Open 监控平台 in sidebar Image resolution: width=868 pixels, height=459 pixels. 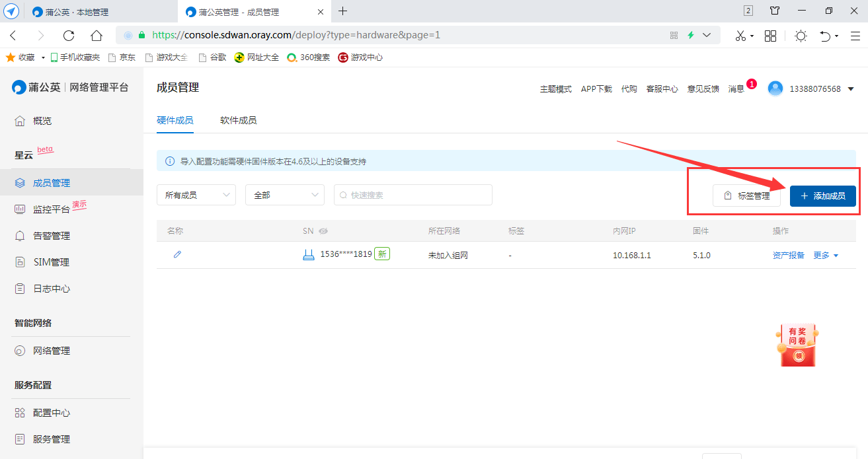click(x=51, y=209)
